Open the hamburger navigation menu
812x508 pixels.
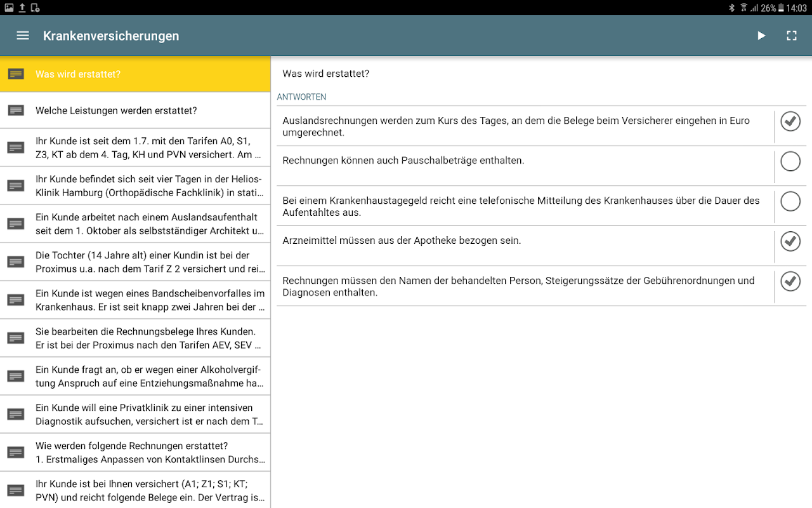(x=23, y=36)
